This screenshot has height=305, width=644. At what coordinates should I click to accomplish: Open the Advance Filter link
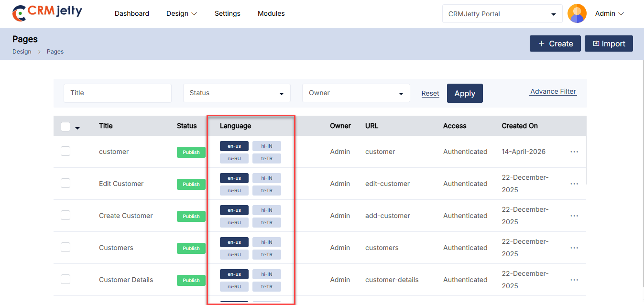553,91
